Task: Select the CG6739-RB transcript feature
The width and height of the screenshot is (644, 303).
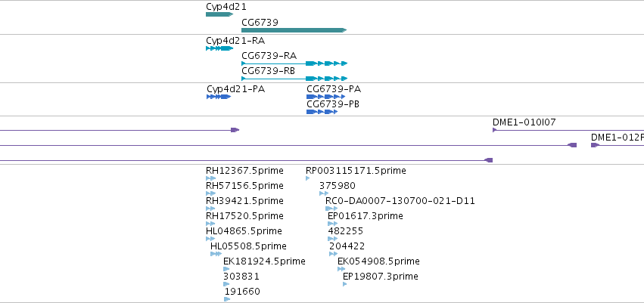Action: pos(294,79)
